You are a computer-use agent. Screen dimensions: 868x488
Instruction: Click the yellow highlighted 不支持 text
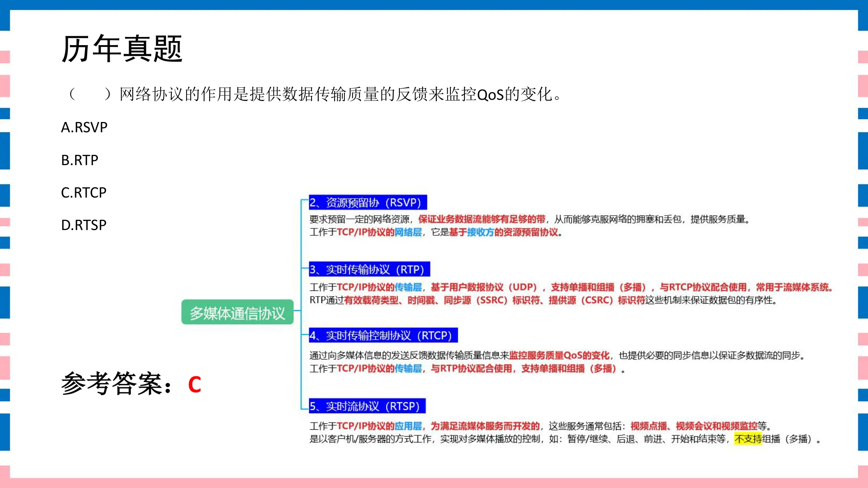click(x=748, y=439)
